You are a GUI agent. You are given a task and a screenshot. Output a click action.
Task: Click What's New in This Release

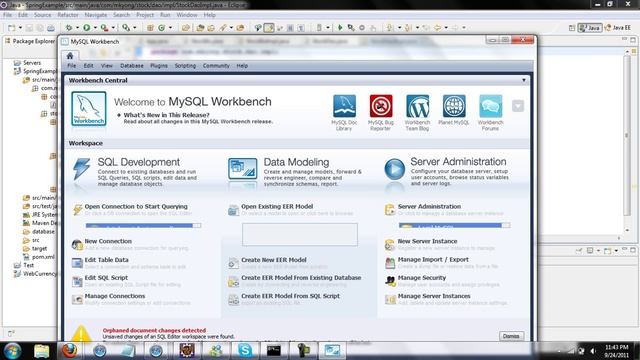(x=167, y=115)
